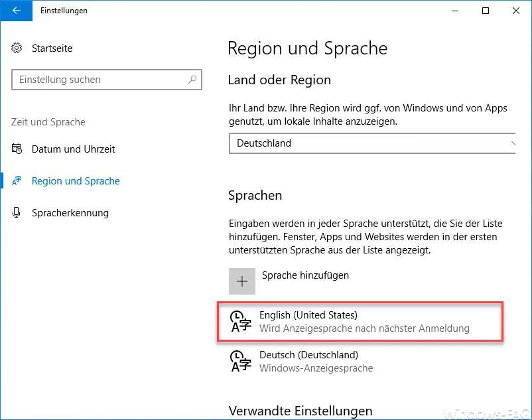
Task: Click the Spracherkennung microphone icon
Action: (x=17, y=212)
